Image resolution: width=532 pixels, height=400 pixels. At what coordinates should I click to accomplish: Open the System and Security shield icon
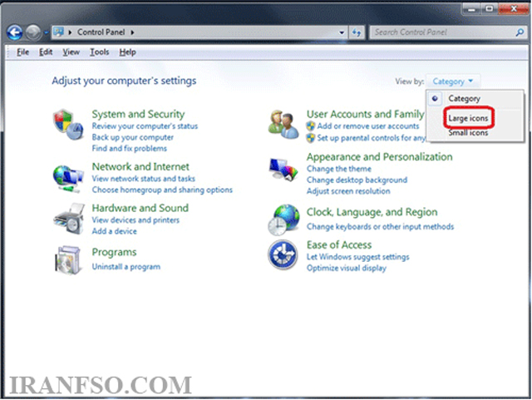68,125
